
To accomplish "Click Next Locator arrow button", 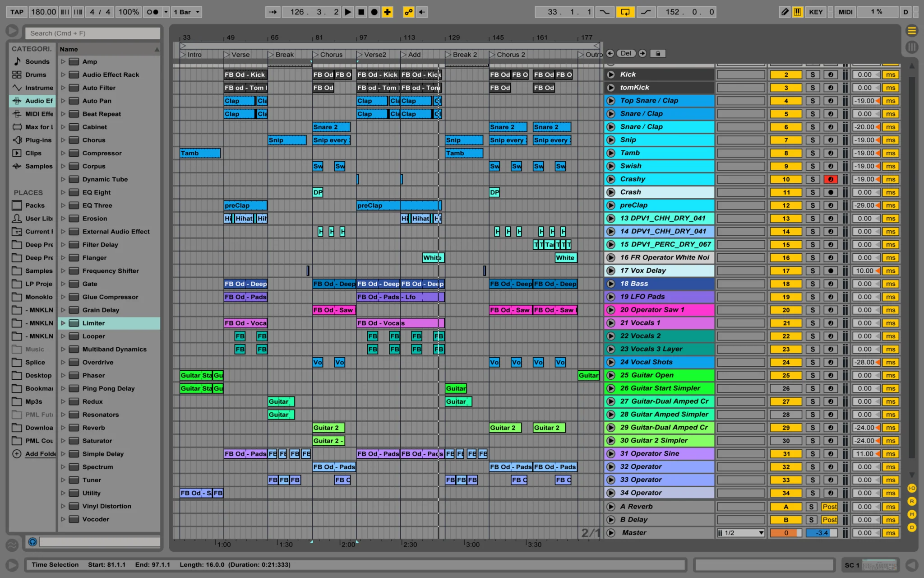I will click(x=642, y=53).
